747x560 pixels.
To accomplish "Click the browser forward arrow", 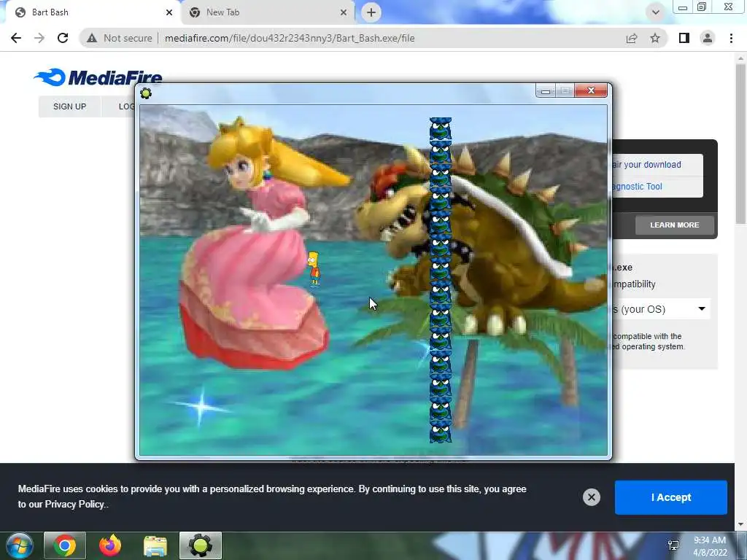I will [39, 38].
